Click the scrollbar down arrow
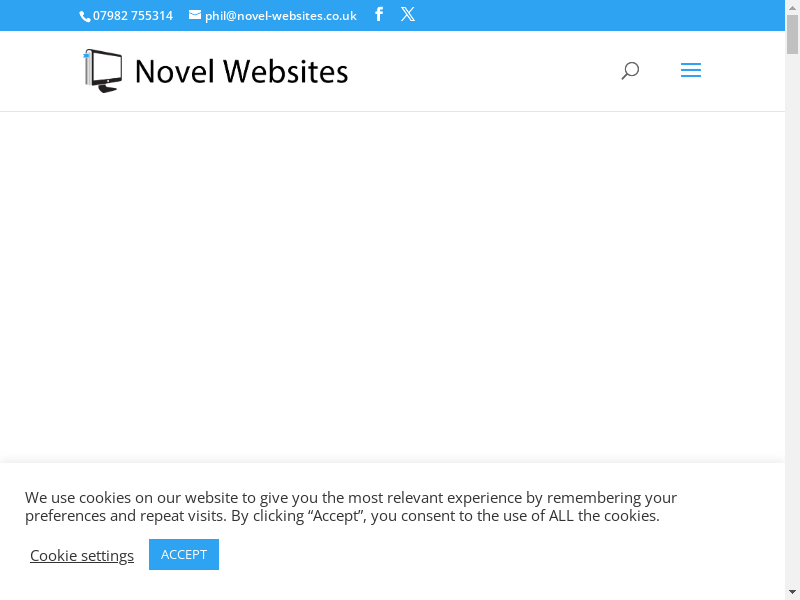Screen dimensions: 800x600 click(x=792, y=592)
